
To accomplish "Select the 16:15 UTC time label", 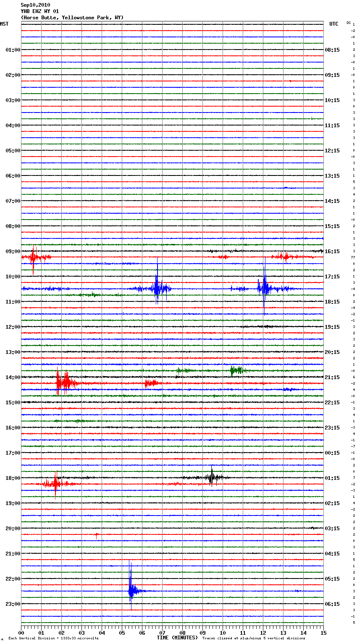I will click(332, 251).
